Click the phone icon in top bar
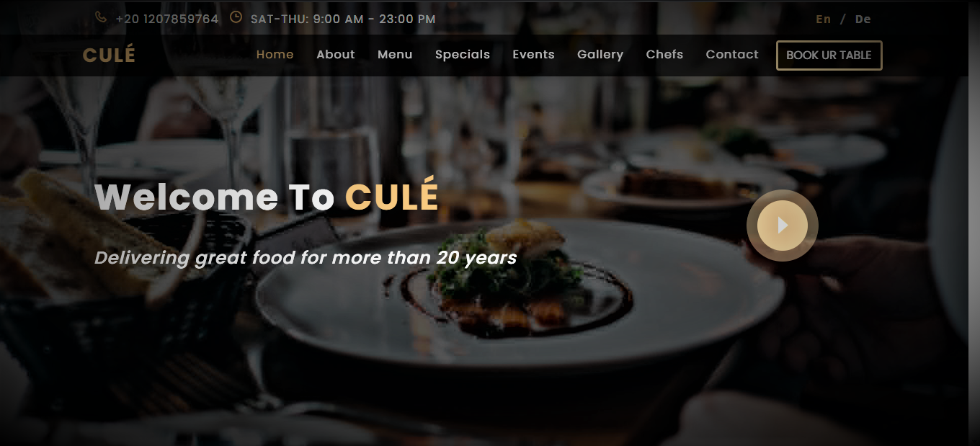The image size is (980, 446). tap(101, 17)
